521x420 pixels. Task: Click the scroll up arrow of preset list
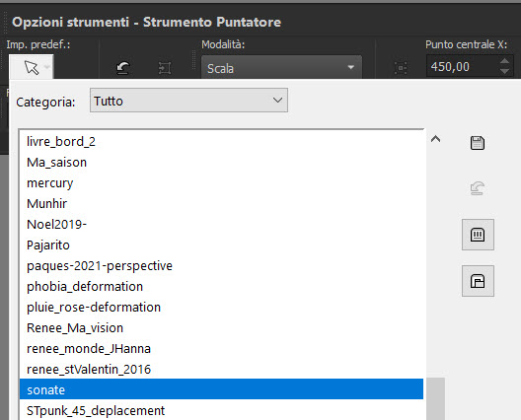[x=435, y=139]
